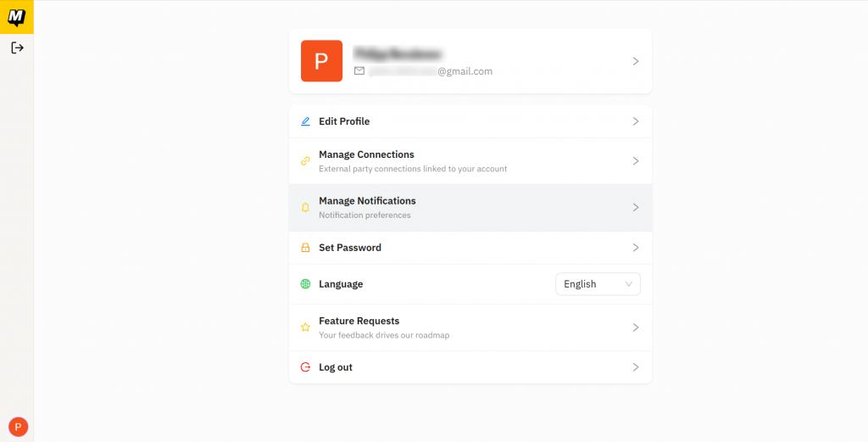Click the Language label

(341, 284)
